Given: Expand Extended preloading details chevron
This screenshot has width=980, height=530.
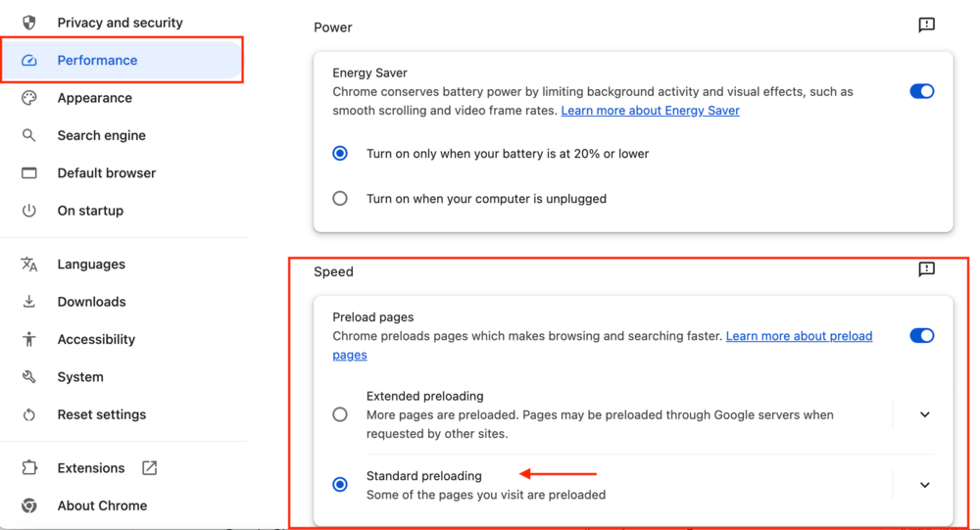Looking at the screenshot, I should click(925, 414).
